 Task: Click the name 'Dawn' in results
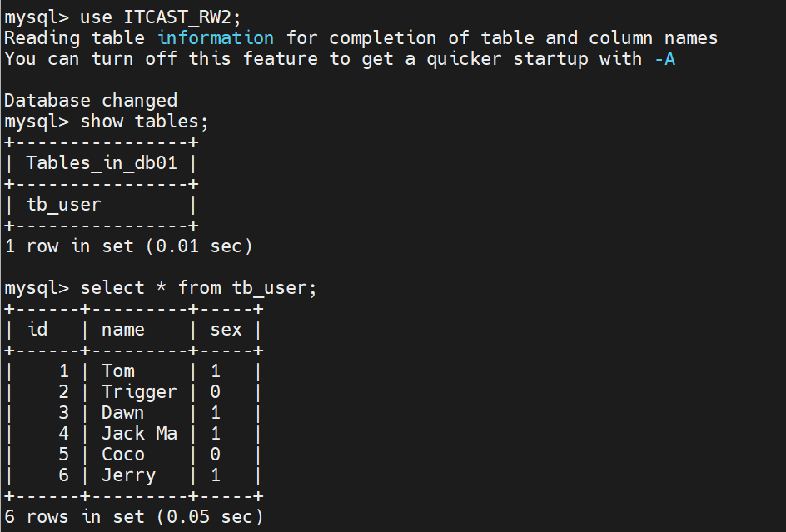pos(123,413)
